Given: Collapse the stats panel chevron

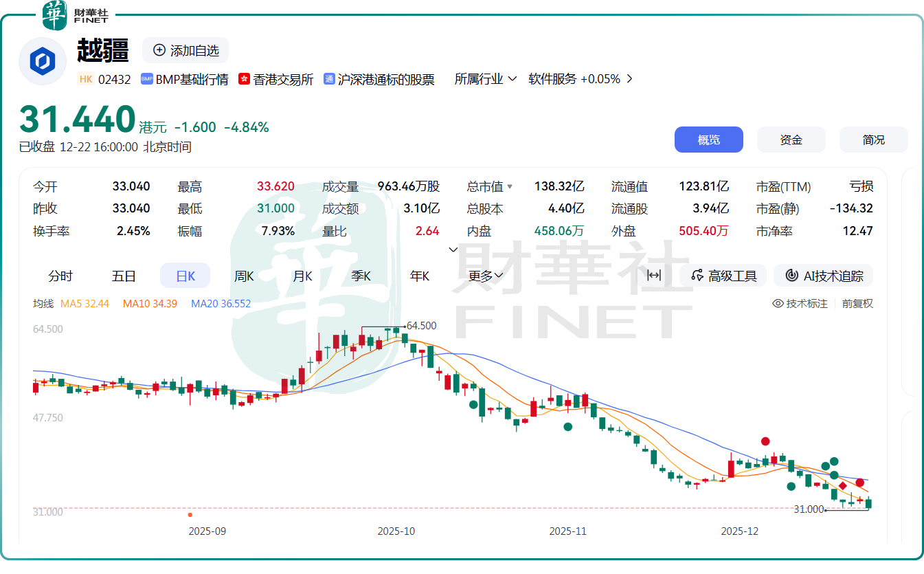Looking at the screenshot, I should pos(453,250).
